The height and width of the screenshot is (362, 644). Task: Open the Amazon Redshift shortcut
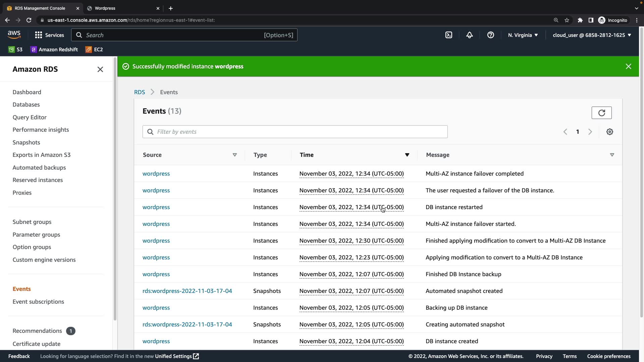click(54, 49)
